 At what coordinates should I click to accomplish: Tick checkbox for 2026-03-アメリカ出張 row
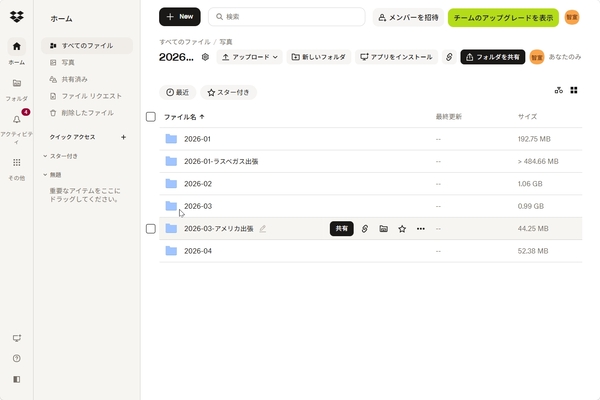151,229
